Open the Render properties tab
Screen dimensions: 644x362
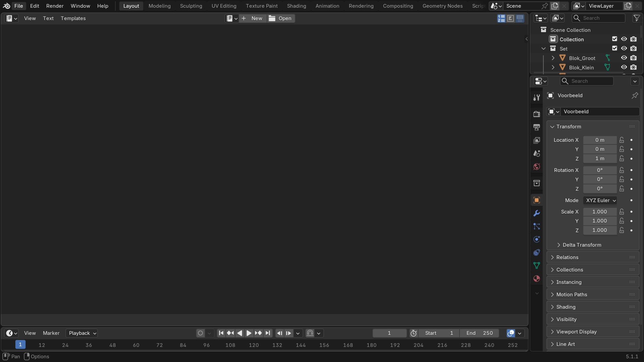click(x=537, y=114)
